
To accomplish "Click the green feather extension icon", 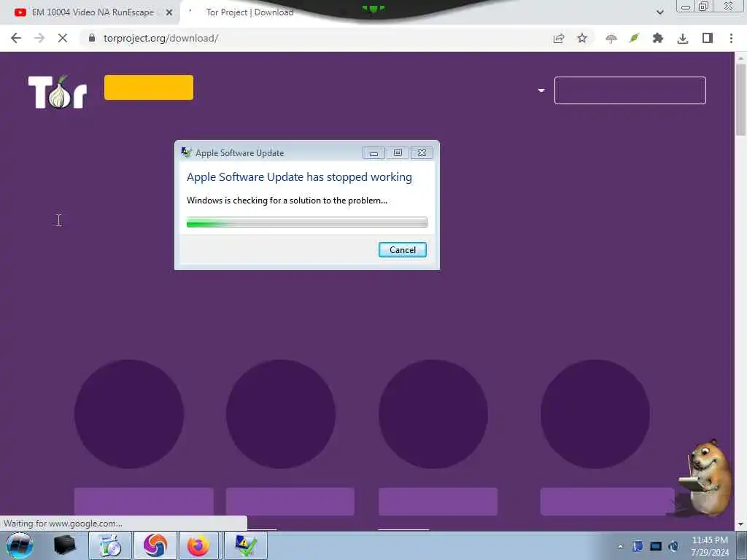I will pos(634,38).
